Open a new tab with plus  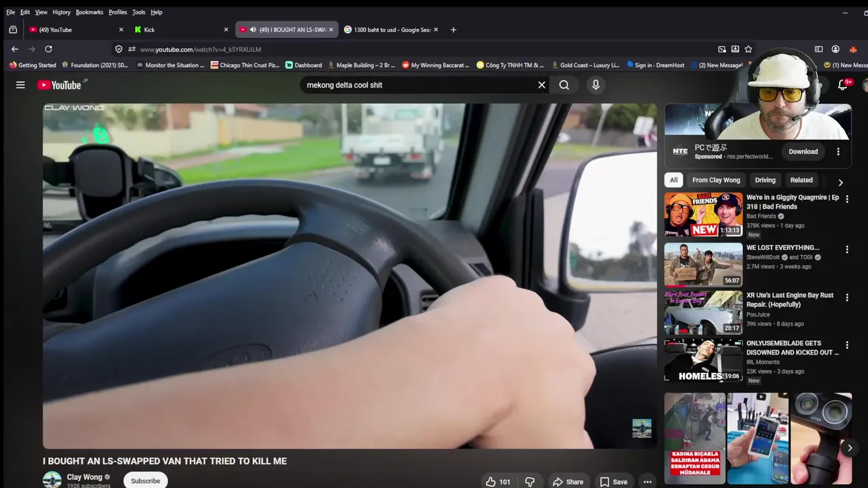(x=453, y=30)
